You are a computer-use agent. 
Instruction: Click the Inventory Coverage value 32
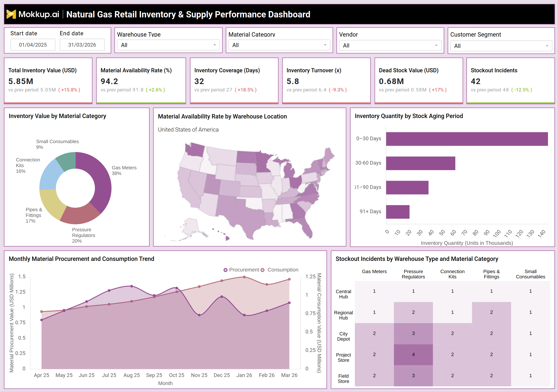tap(199, 81)
